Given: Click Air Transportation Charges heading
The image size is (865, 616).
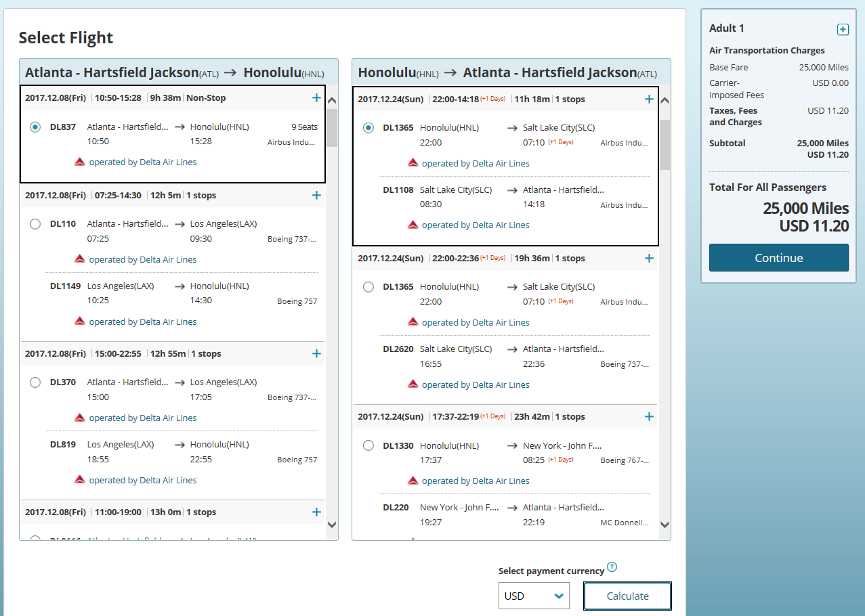Looking at the screenshot, I should (767, 50).
